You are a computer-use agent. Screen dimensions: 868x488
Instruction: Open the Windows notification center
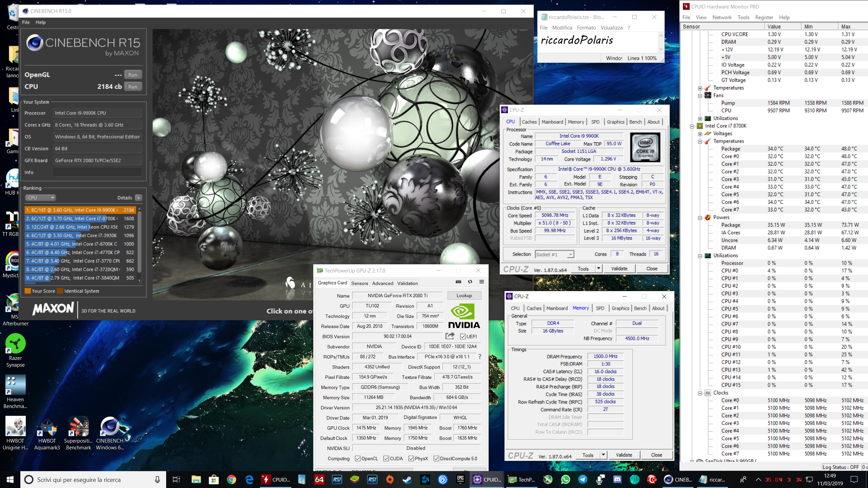[854, 480]
